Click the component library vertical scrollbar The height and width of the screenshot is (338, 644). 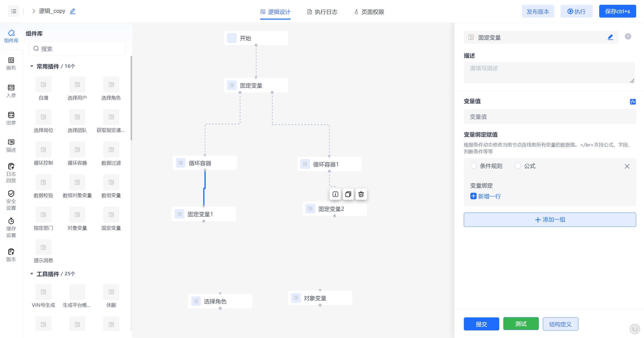pos(131,98)
